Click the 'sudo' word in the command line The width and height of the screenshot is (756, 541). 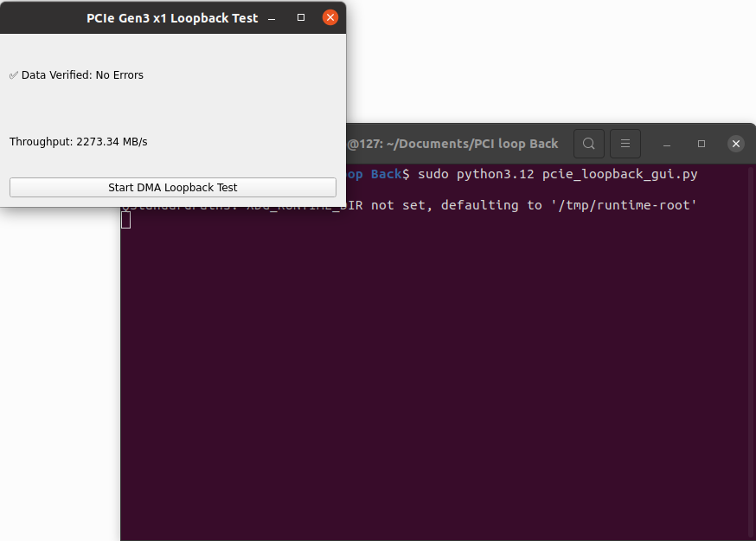[x=433, y=174]
